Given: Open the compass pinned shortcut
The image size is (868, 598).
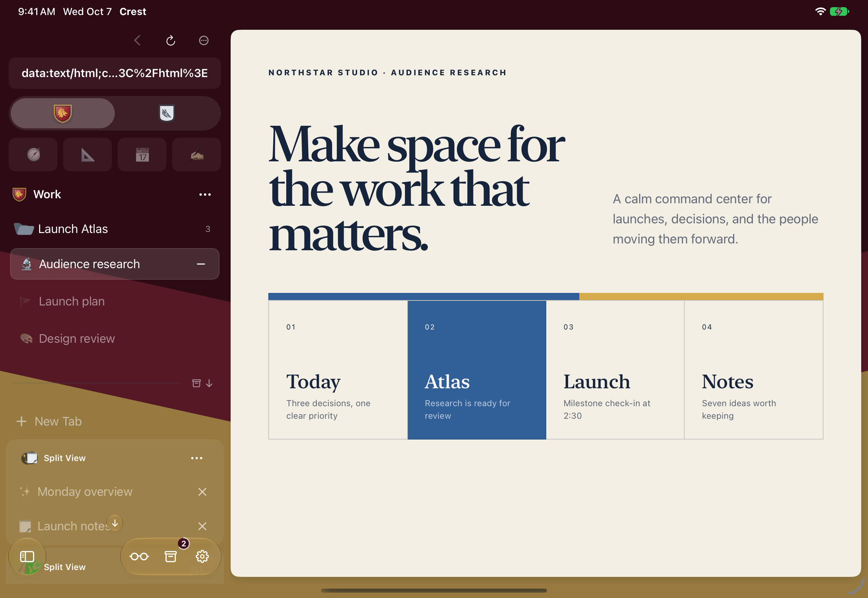Looking at the screenshot, I should [33, 155].
